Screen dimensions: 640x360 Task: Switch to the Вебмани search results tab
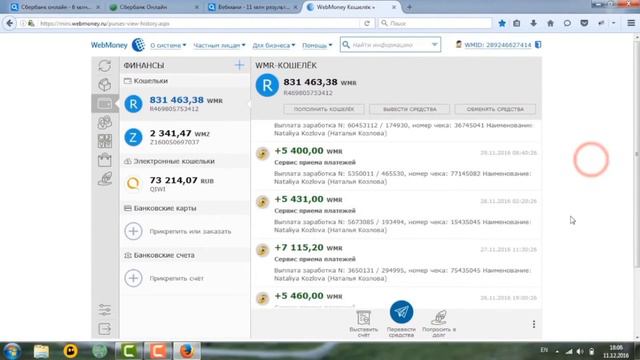click(253, 7)
